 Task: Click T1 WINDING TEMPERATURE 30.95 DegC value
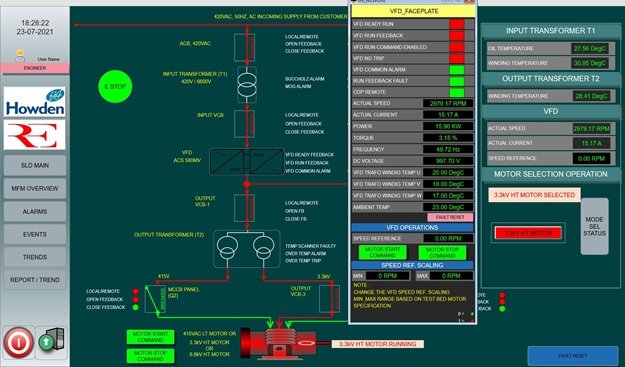click(x=590, y=63)
